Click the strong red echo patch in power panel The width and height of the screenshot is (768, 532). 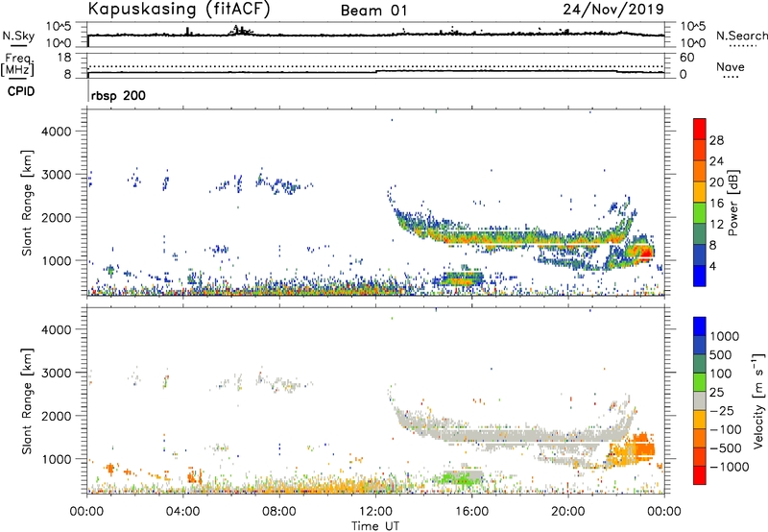point(645,253)
